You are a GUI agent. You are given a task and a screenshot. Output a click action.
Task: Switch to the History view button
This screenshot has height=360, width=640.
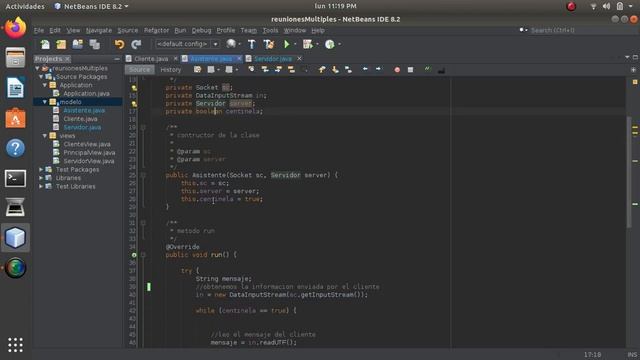[171, 70]
